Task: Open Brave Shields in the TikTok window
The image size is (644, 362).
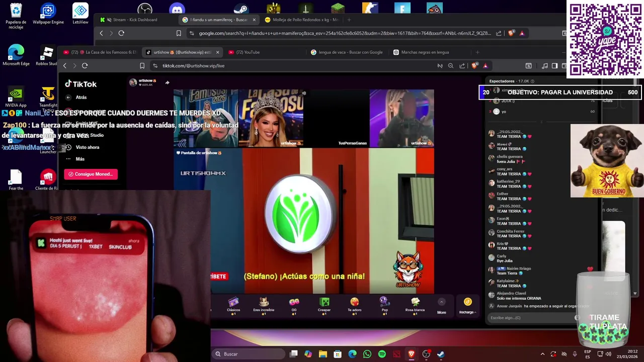Action: point(474,65)
